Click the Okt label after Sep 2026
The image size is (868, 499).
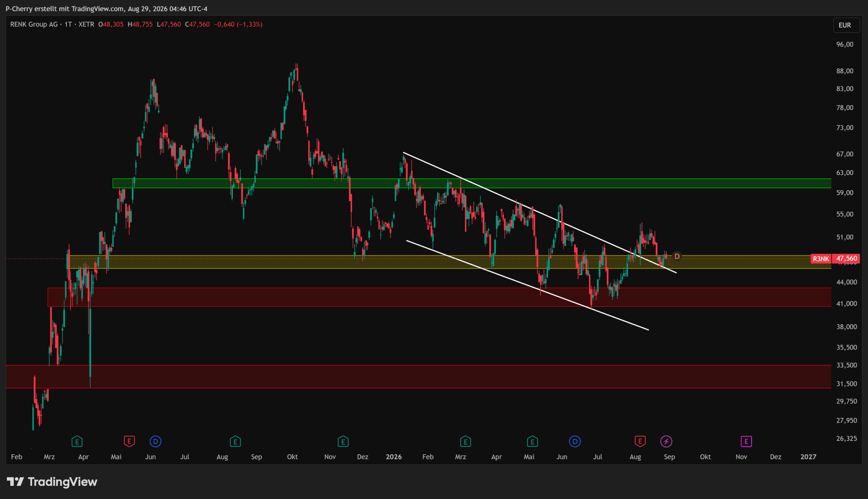tap(705, 457)
